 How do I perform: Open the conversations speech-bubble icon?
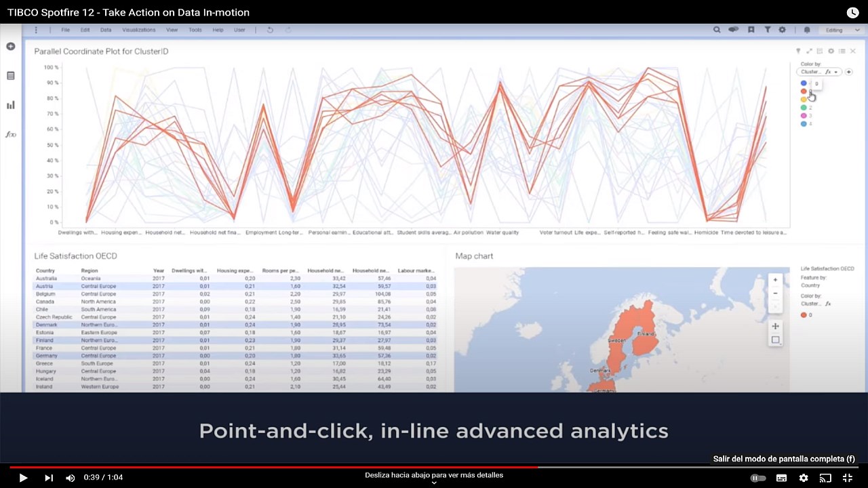point(734,30)
